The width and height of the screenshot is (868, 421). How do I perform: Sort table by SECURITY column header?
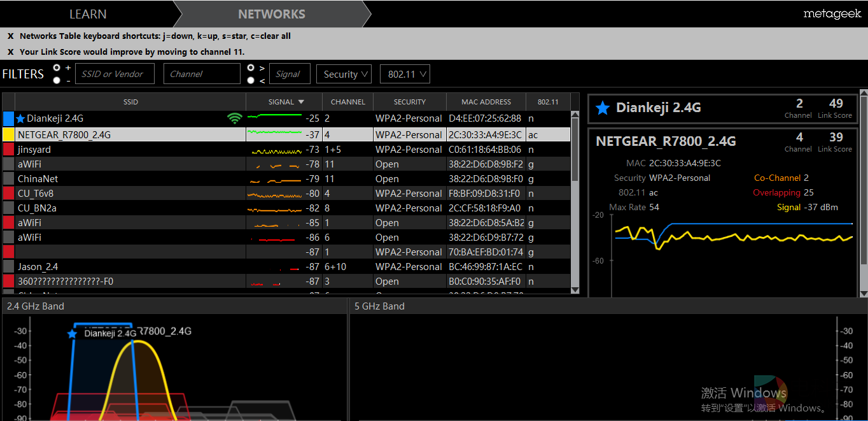click(x=409, y=102)
